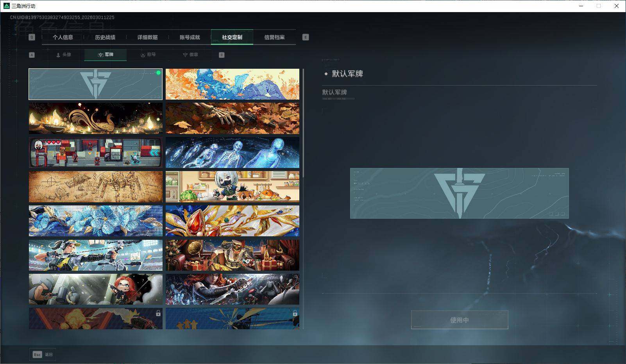Image resolution: width=626 pixels, height=364 pixels.
Task: Switch to the 头像 sub-tab
Action: click(63, 55)
